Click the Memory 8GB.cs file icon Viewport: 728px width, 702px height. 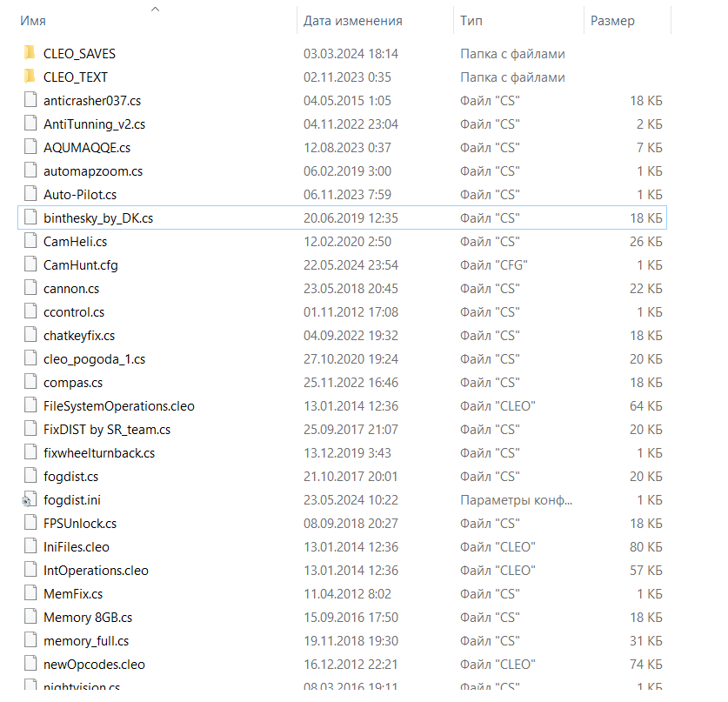tap(29, 618)
